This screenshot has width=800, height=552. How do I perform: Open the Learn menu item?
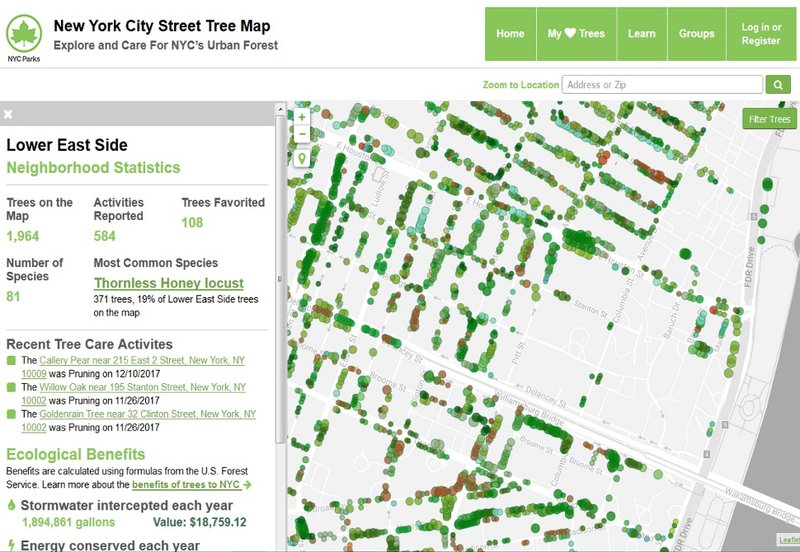[x=642, y=34]
